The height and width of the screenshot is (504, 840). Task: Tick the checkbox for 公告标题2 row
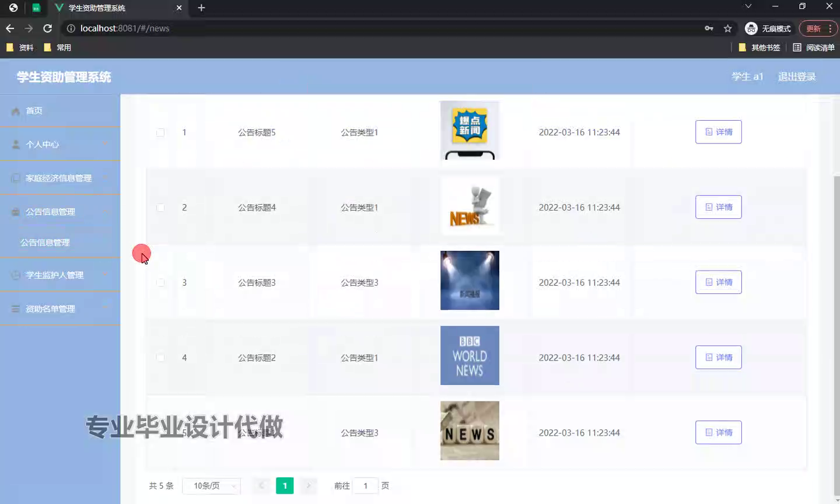pos(160,358)
